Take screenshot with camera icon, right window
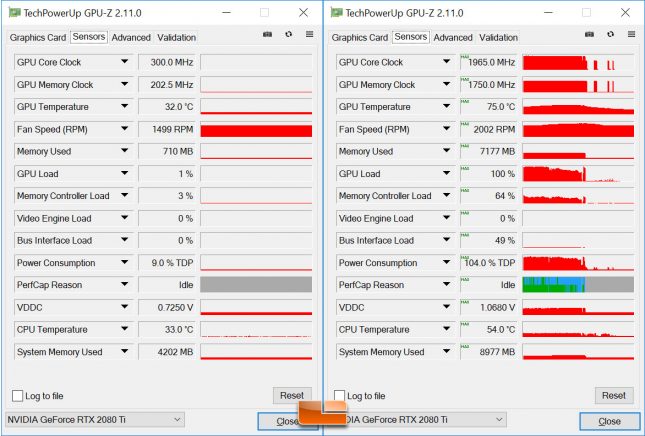The image size is (645, 436). coord(589,35)
